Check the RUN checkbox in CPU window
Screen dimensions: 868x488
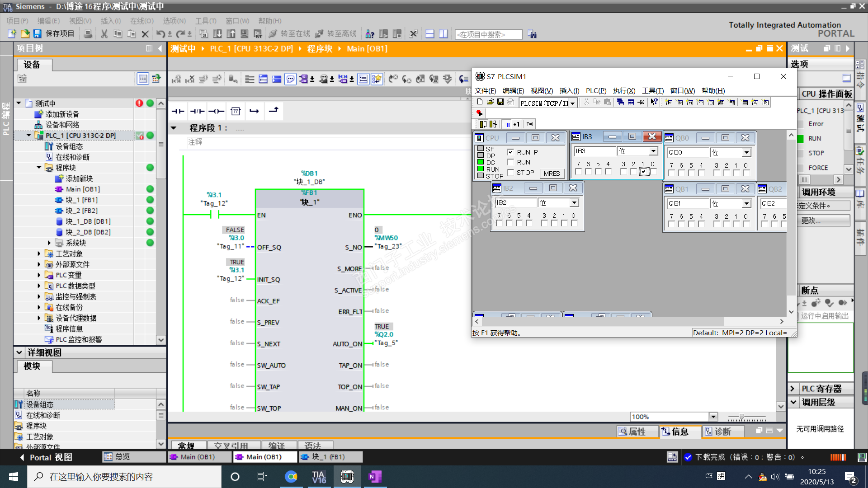tap(511, 162)
